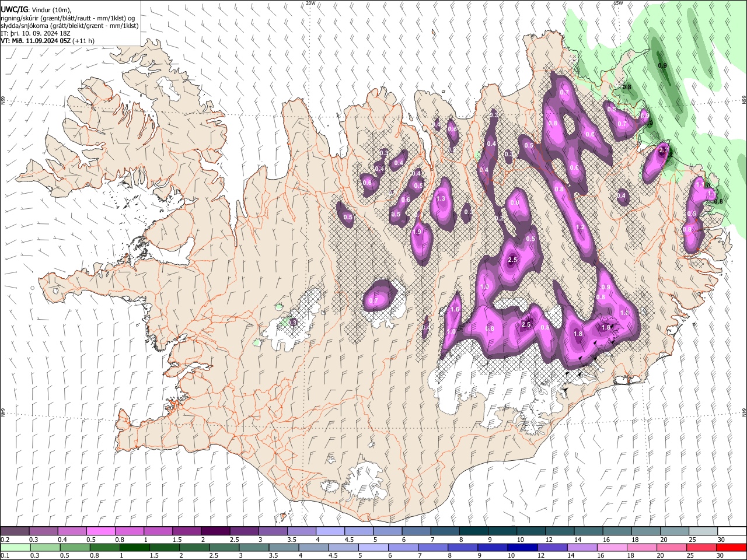
Task: Select the pale grey top-row swatch between 25 and 30
Action: tap(703, 531)
